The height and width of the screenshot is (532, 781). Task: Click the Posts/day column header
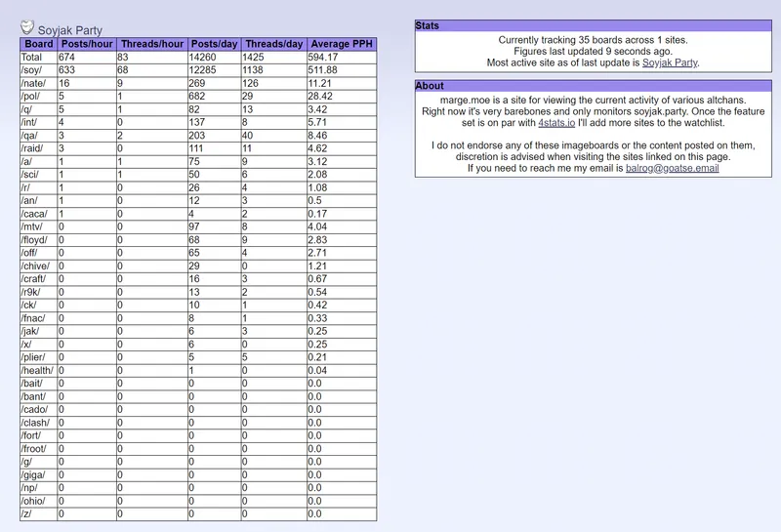coord(215,44)
